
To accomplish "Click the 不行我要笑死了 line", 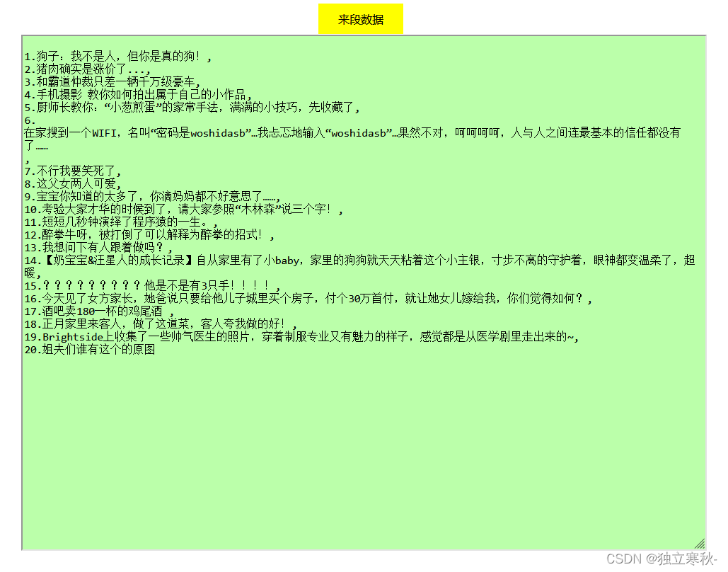I will [78, 171].
